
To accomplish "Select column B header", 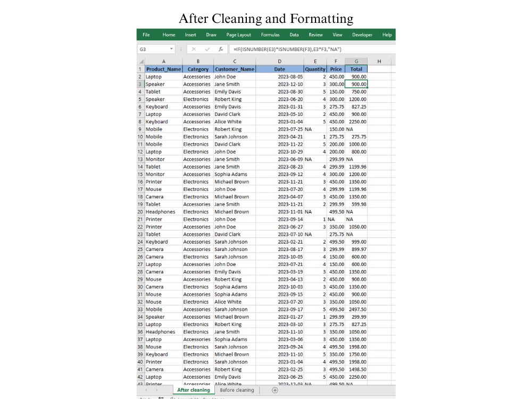I will click(x=198, y=61).
